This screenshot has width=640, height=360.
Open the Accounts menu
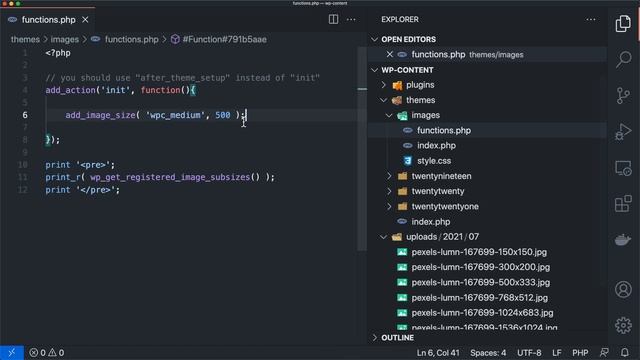[623, 289]
